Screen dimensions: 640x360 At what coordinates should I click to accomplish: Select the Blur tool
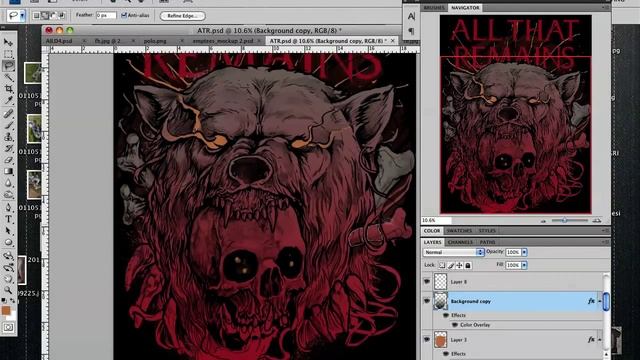[8, 183]
